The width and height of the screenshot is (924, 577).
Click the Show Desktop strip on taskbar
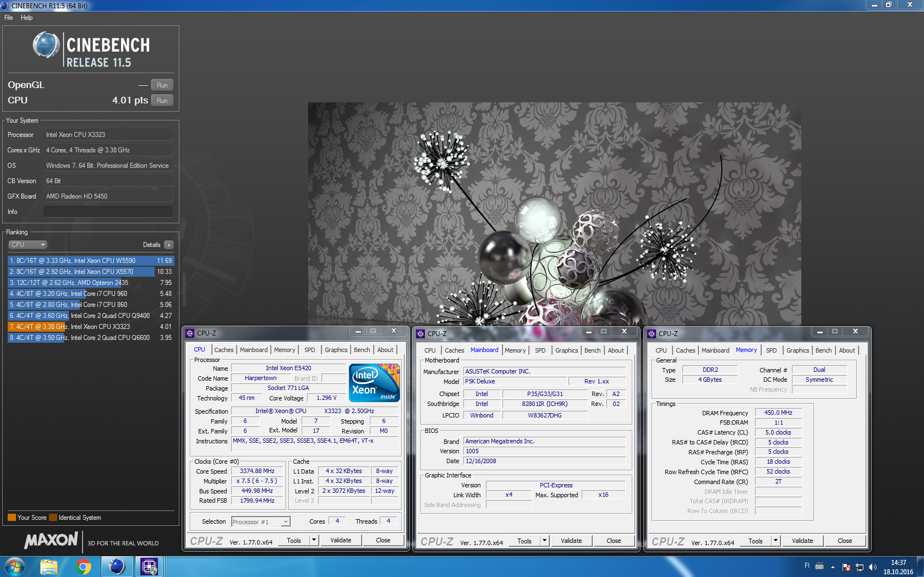click(920, 567)
